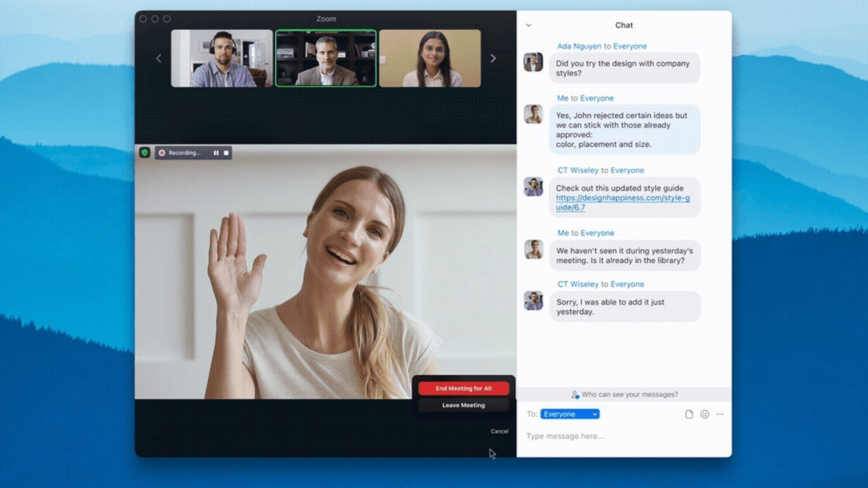Open the emoji picker in chat

coord(705,414)
